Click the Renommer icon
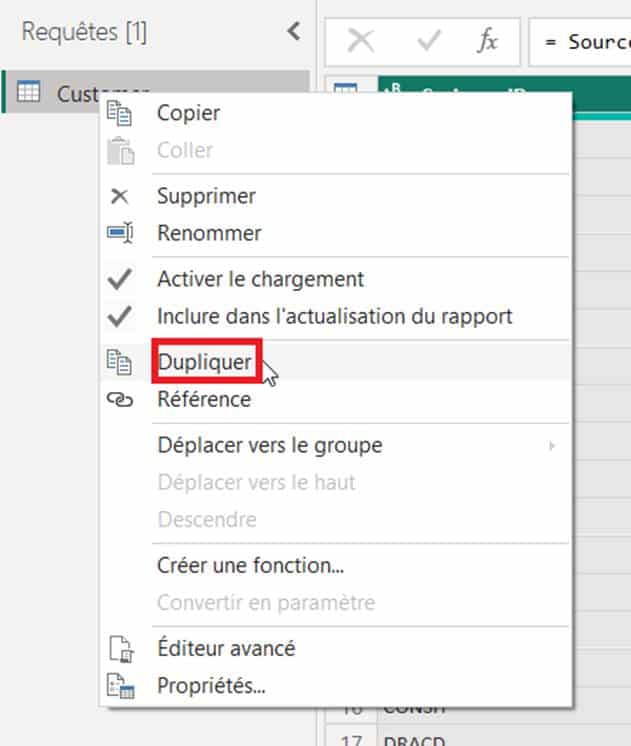Screen dimensions: 631x746 point(120,233)
